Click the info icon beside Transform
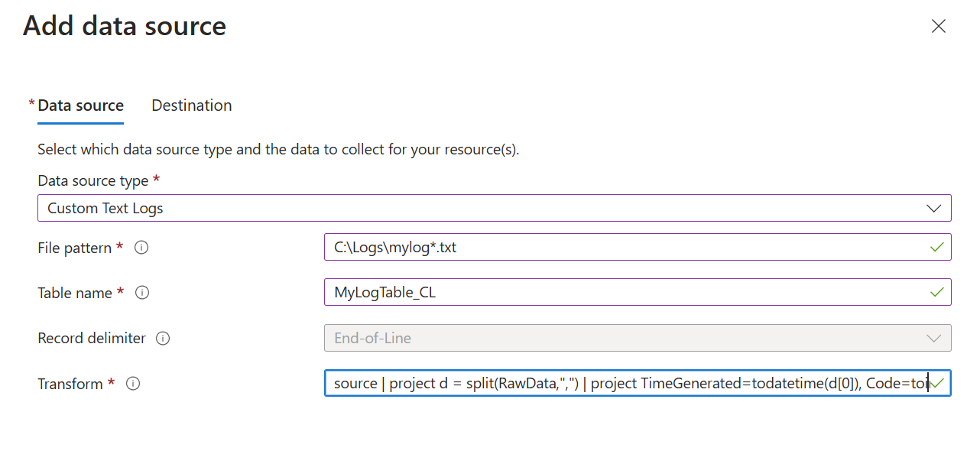Image resolution: width=980 pixels, height=464 pixels. pos(133,384)
